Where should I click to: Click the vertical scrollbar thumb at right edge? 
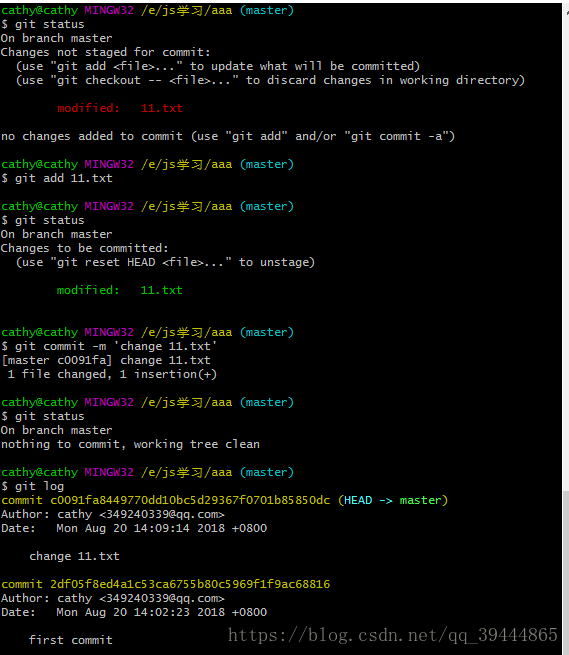566,572
